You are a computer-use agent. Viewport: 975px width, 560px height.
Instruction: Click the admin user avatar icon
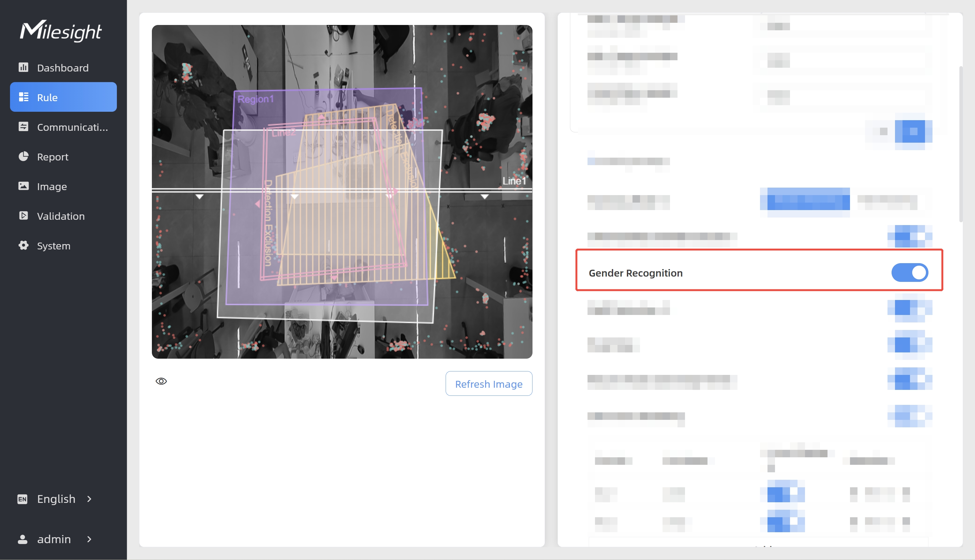click(22, 539)
